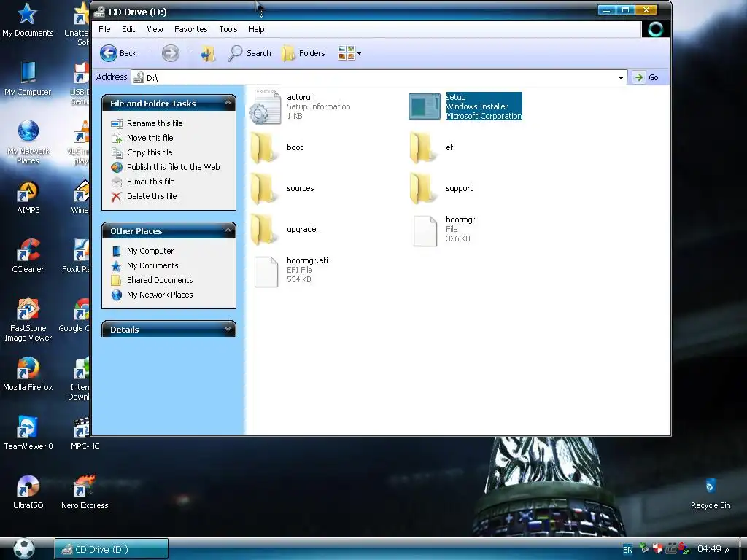Image resolution: width=747 pixels, height=560 pixels.
Task: Click the My Documents desktop icon
Action: (28, 20)
